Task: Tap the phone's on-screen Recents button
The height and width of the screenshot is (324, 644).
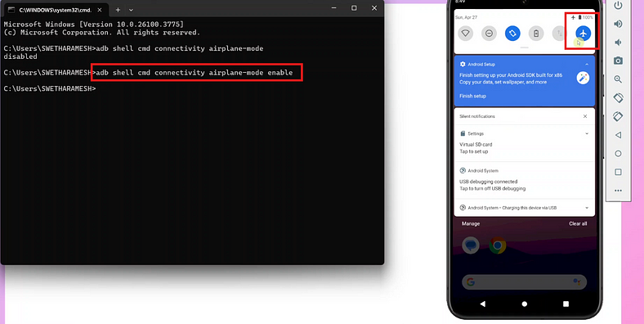Action: [x=566, y=304]
